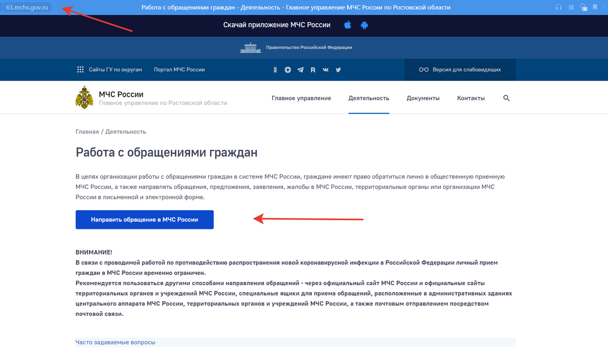The height and width of the screenshot is (364, 608).
Task: Open the VK social icon
Action: click(325, 70)
